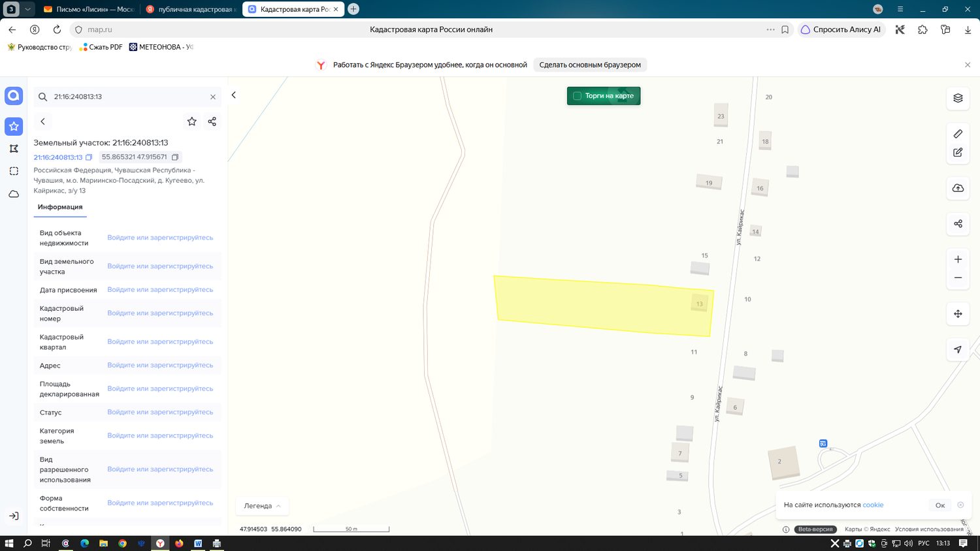Open a new browser tab
Image resolution: width=980 pixels, height=551 pixels.
click(353, 9)
